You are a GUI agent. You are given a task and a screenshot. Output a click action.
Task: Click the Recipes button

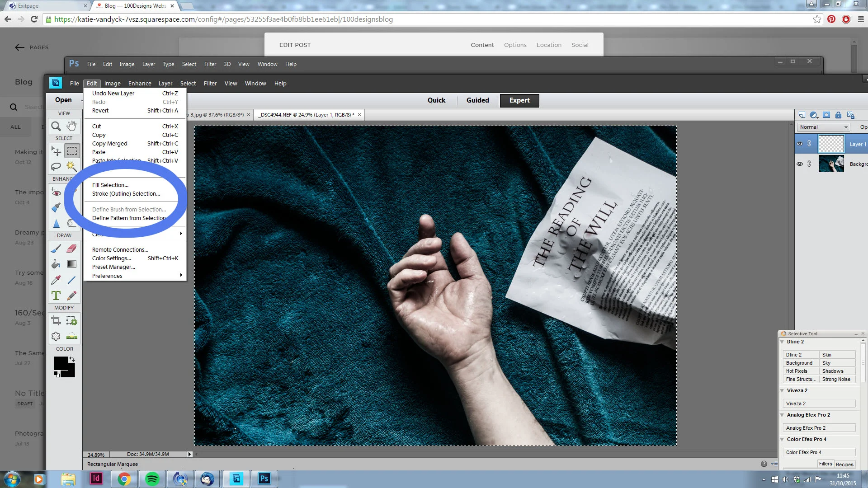tap(844, 465)
